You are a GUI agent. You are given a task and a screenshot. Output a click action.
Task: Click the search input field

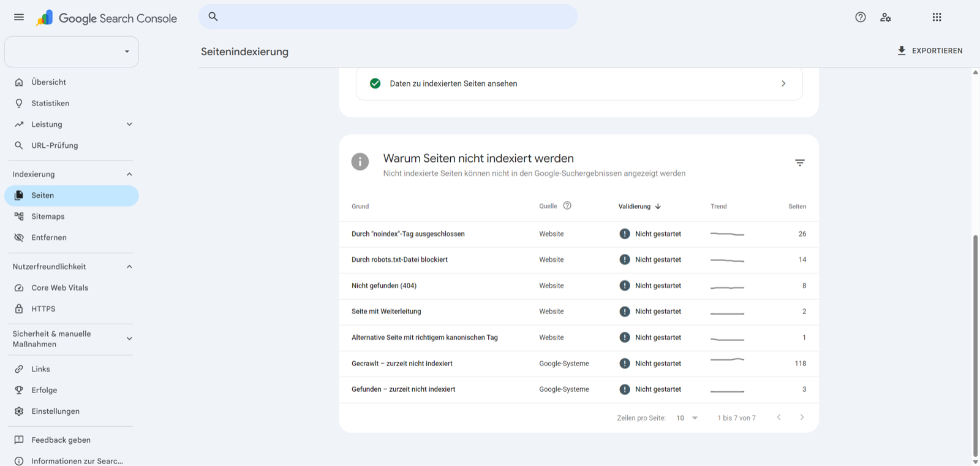click(388, 17)
